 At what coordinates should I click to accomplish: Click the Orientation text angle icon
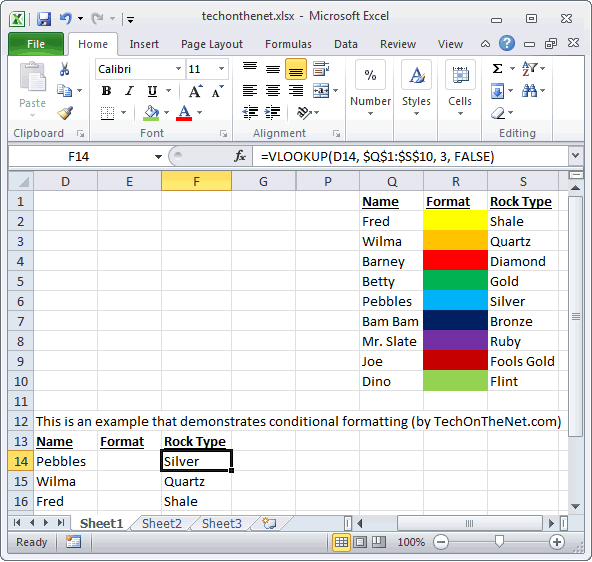pyautogui.click(x=304, y=112)
